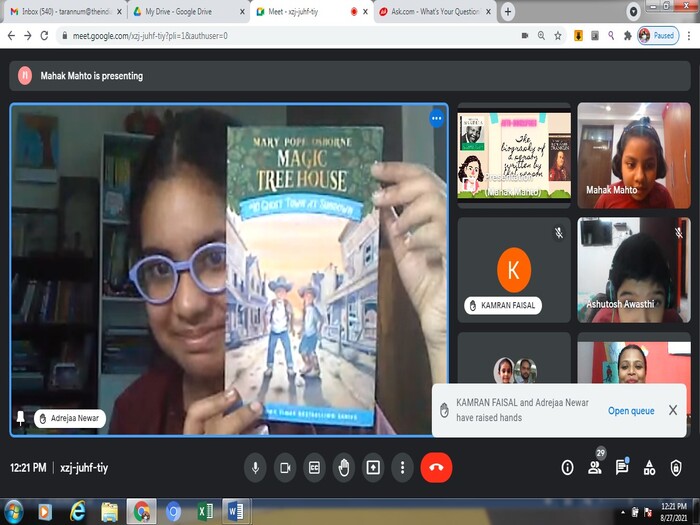
Task: Show participants list people icon
Action: [595, 468]
